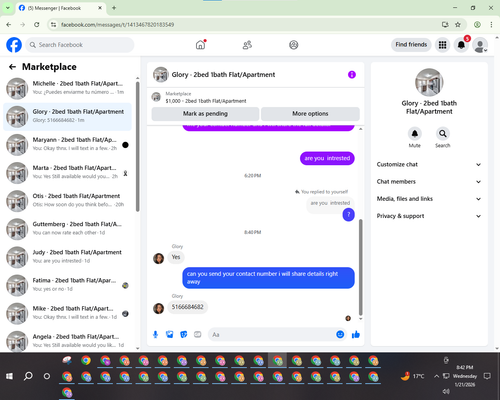Choose a sticker icon
The image size is (500, 400).
(x=184, y=334)
